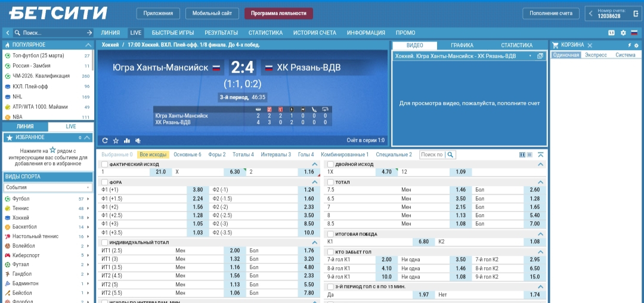Tick the ФОРА market checkbox
Image resolution: width=644 pixels, height=303 pixels.
(105, 182)
